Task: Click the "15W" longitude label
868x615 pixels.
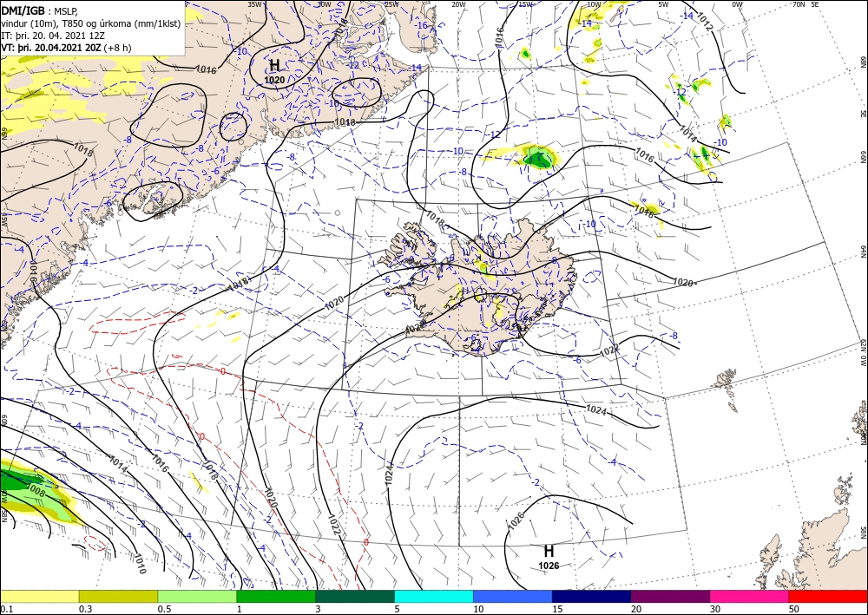Action: [525, 4]
